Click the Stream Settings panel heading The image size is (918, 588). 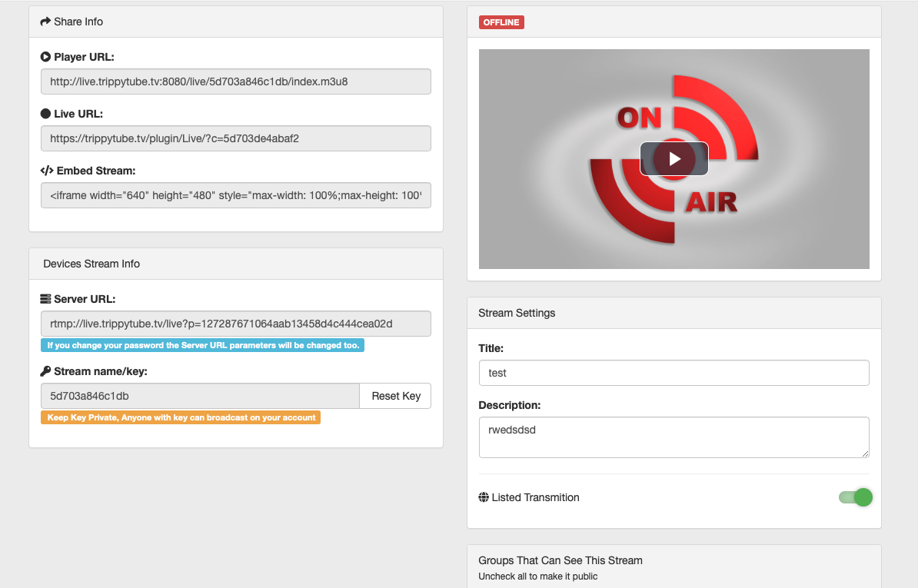[517, 313]
